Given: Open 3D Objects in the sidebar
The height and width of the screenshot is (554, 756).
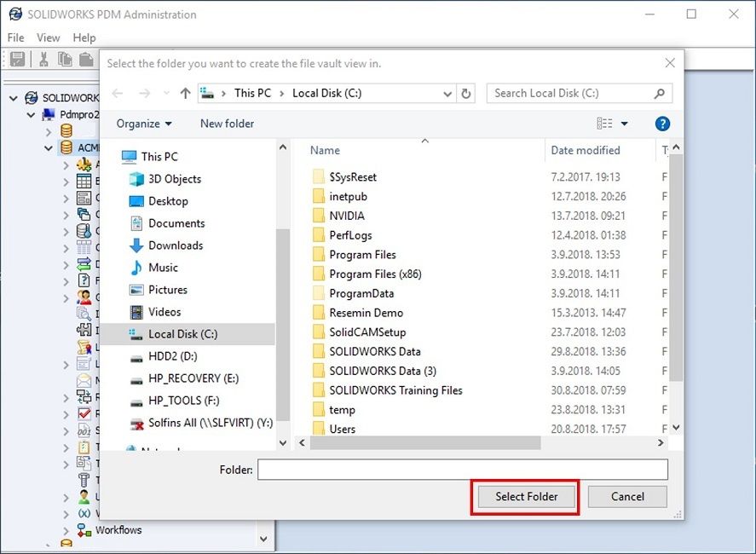Looking at the screenshot, I should click(174, 179).
